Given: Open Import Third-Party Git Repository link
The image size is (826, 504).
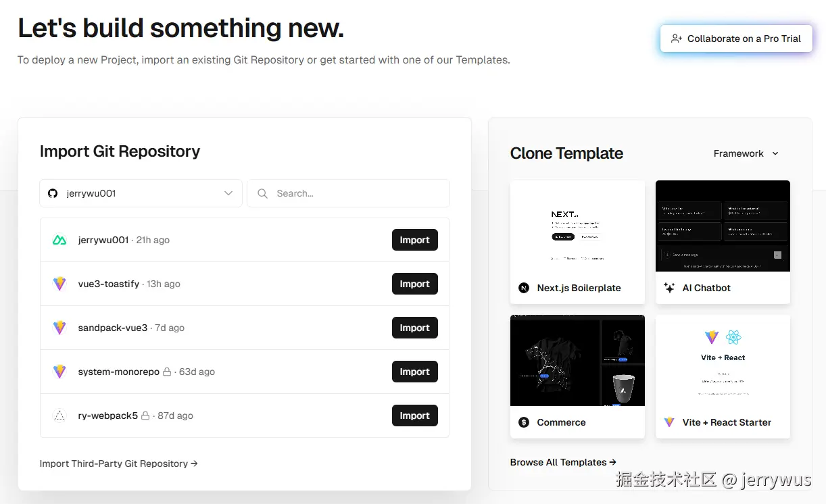Looking at the screenshot, I should click(x=119, y=463).
